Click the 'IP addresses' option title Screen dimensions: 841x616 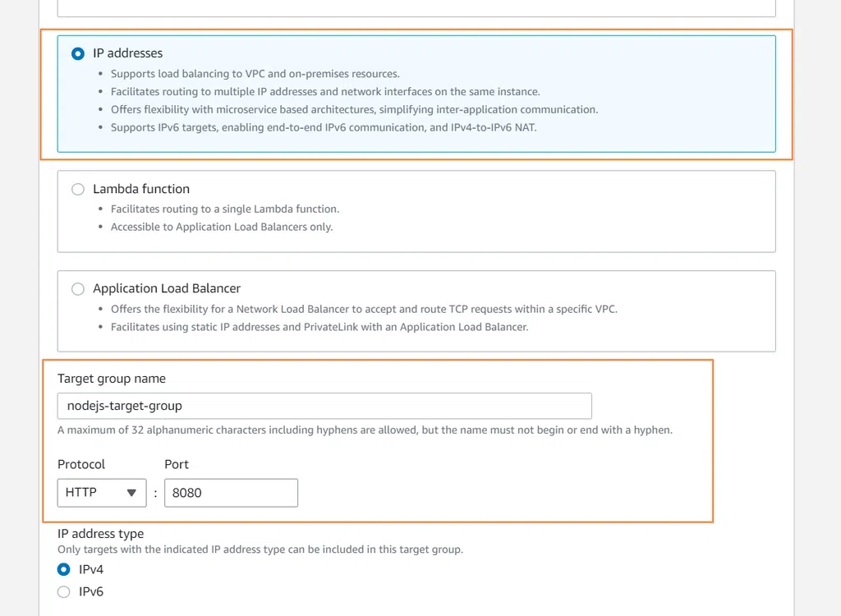(x=127, y=53)
